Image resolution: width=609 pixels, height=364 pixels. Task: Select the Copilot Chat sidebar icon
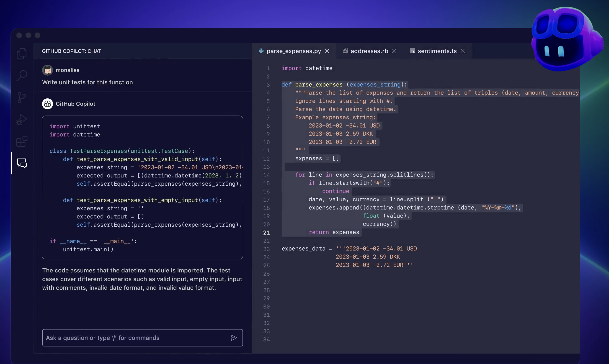[x=22, y=163]
